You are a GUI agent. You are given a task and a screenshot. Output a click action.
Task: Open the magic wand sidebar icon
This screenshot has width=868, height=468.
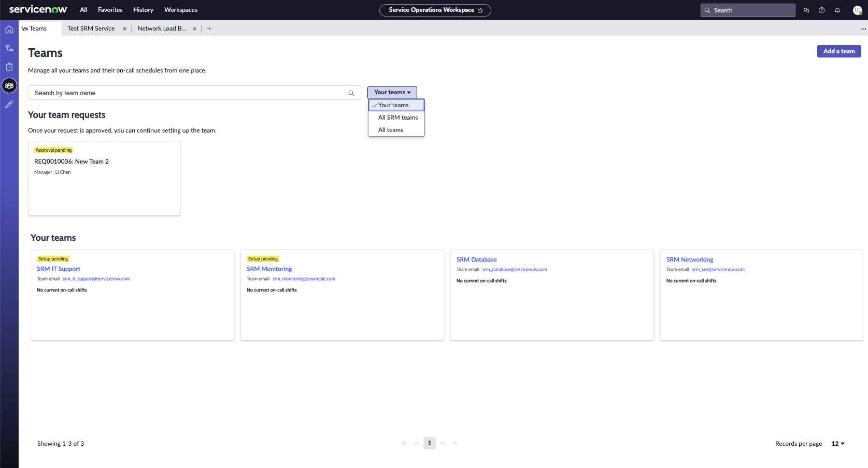[9, 104]
